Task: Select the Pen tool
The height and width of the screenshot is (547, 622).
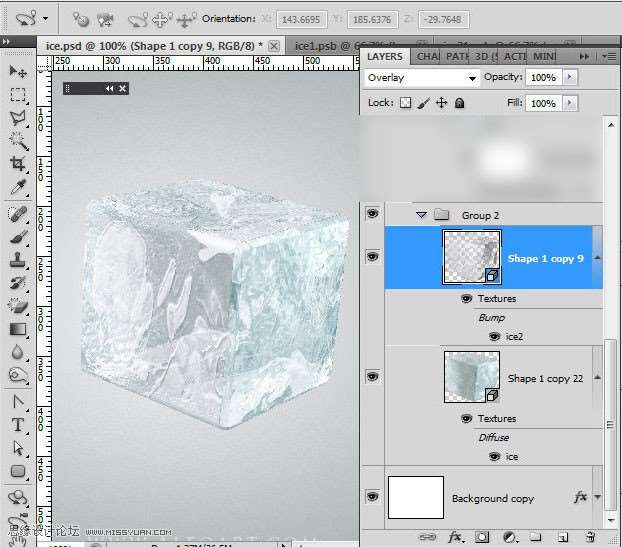Action: 17,401
